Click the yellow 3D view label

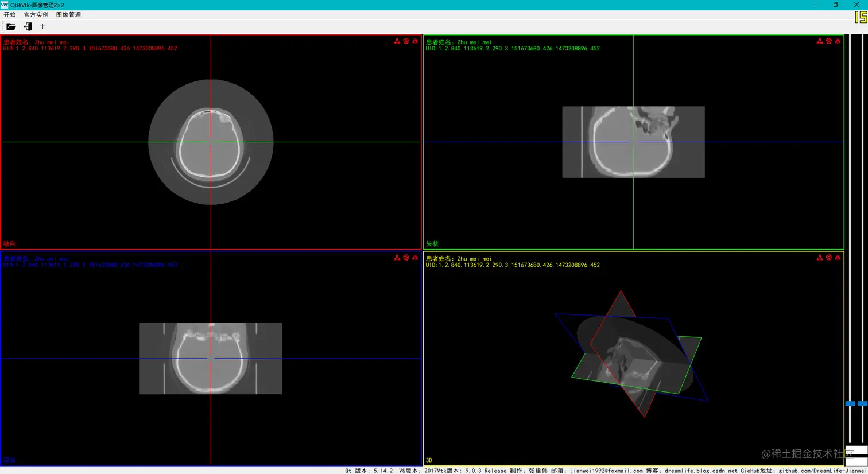coord(429,460)
